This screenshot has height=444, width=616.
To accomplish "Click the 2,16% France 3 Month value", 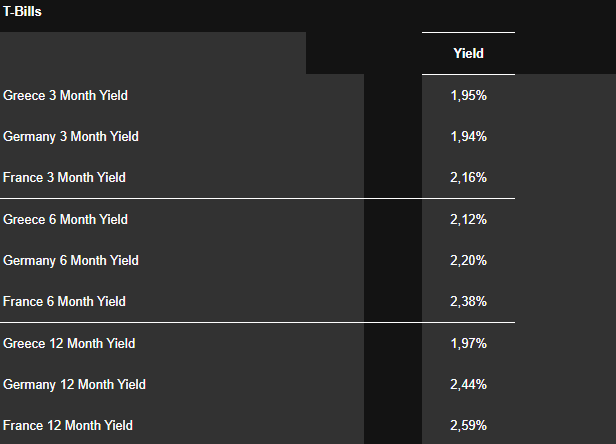I will [x=468, y=177].
